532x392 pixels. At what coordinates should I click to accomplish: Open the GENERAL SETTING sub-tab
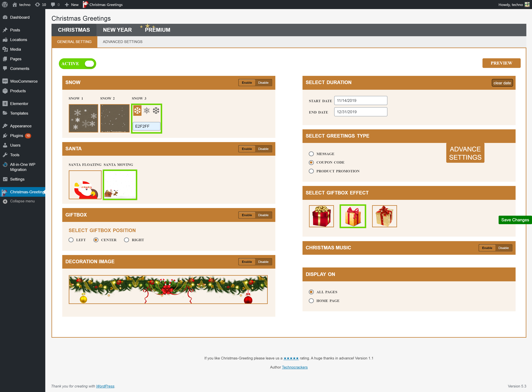click(74, 42)
